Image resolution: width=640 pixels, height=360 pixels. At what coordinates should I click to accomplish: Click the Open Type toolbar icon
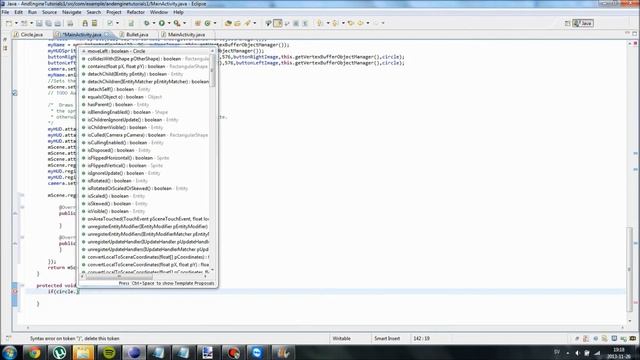click(x=228, y=23)
